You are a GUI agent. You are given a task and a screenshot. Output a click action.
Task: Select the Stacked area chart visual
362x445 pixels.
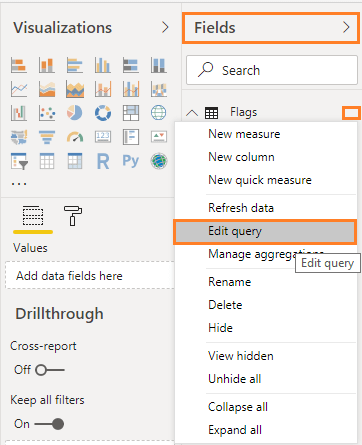75,89
